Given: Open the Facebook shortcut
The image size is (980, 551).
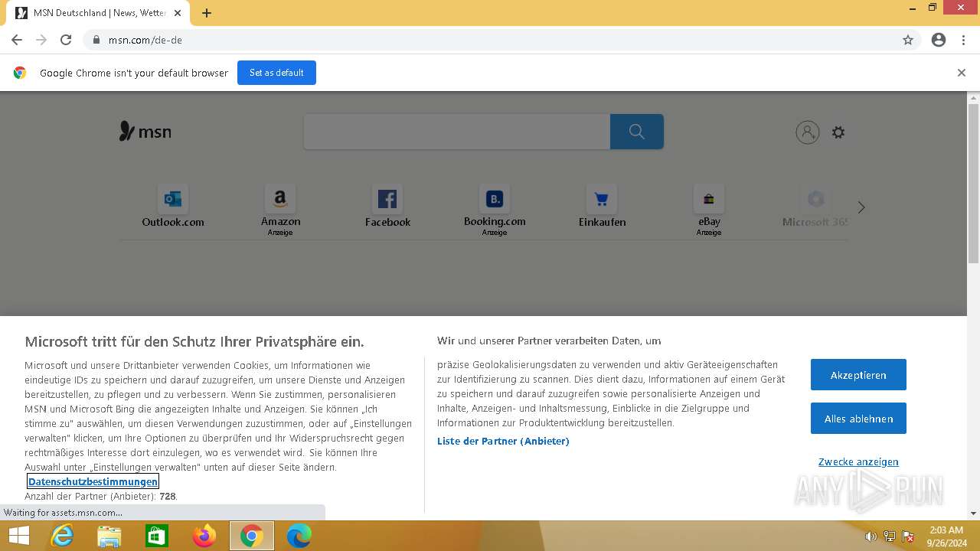Looking at the screenshot, I should point(387,207).
